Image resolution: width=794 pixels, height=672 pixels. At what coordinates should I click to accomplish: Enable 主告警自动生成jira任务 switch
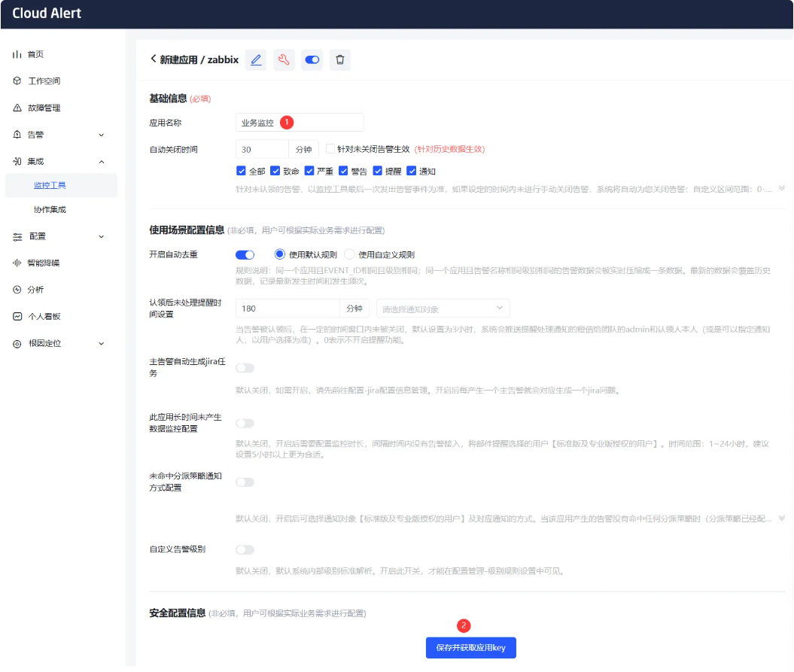coord(245,368)
